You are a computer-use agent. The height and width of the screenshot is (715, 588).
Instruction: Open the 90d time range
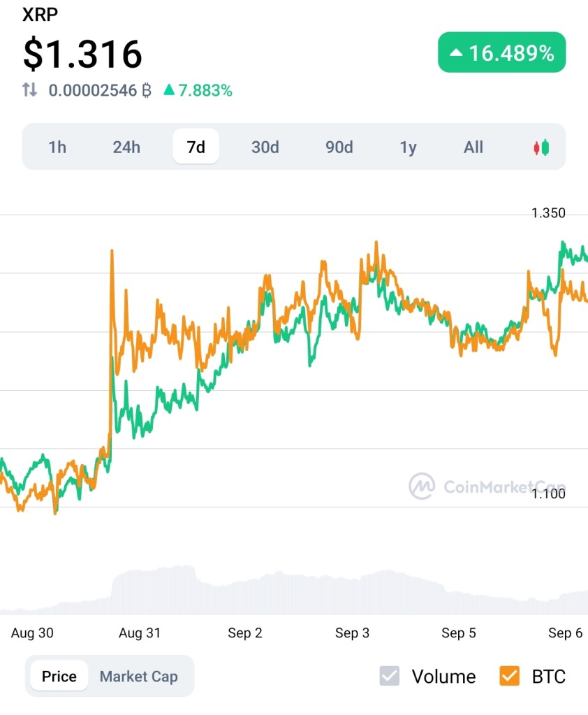tap(339, 147)
